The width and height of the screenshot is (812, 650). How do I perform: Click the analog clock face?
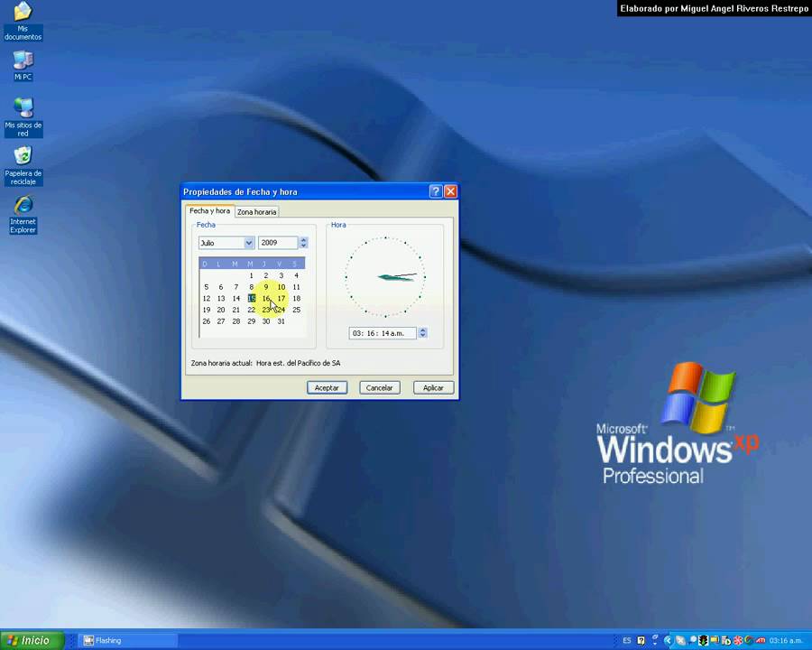tap(385, 277)
